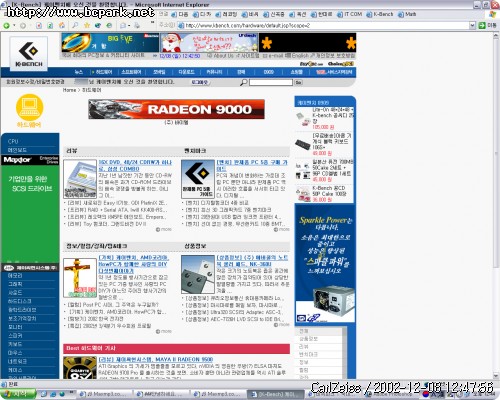
Task: Click the Forward arrow in IE toolbar
Action: (x=23, y=25)
